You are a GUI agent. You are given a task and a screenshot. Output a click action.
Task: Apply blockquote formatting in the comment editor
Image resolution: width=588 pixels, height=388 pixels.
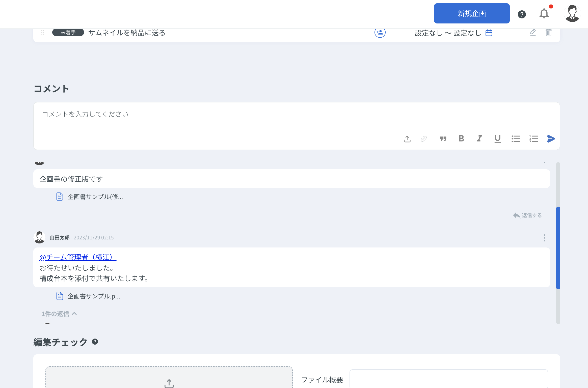point(443,139)
